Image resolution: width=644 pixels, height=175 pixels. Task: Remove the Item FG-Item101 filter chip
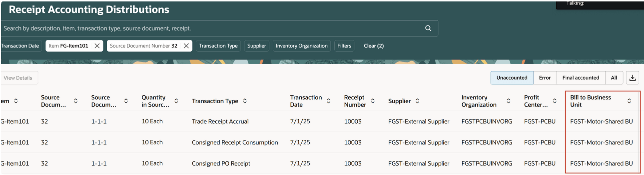pyautogui.click(x=97, y=46)
